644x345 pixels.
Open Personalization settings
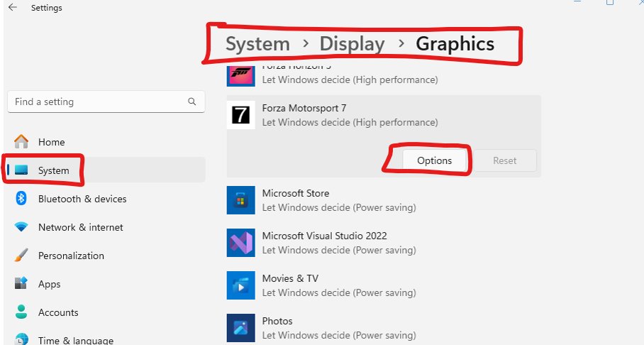click(x=106, y=256)
